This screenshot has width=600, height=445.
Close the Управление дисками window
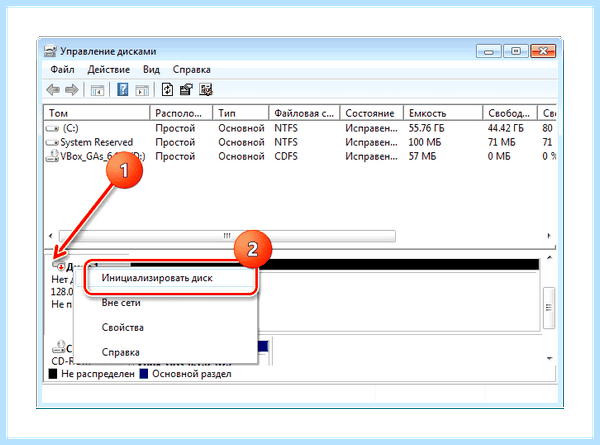pos(543,51)
